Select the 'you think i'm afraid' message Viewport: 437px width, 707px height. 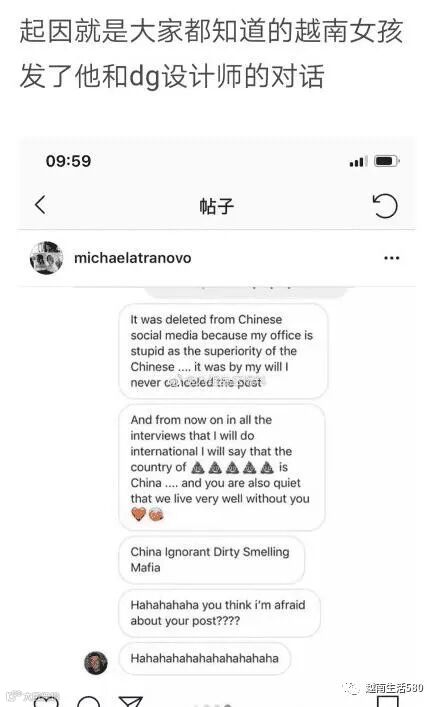click(219, 613)
